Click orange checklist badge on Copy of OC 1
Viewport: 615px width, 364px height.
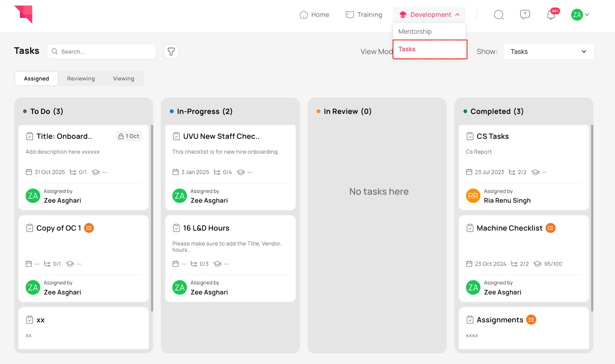89,228
